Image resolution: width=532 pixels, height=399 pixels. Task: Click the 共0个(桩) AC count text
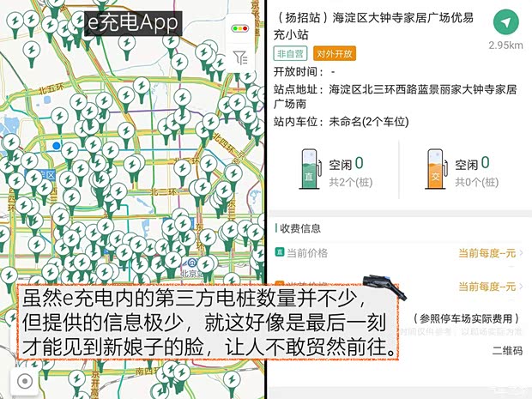pos(477,182)
